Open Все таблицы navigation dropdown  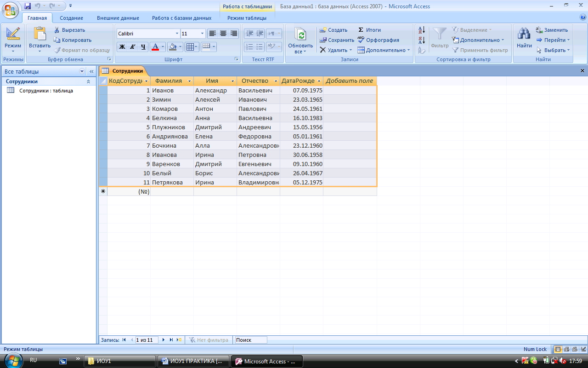tap(82, 71)
